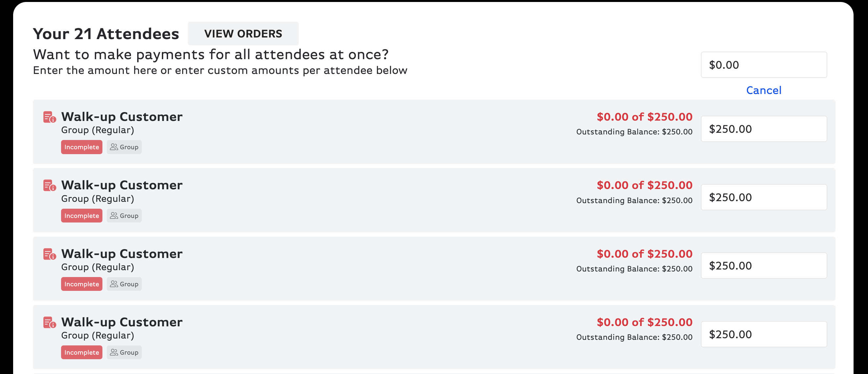Click the red order alert icon on the second attendee
This screenshot has width=868, height=374.
(x=50, y=185)
